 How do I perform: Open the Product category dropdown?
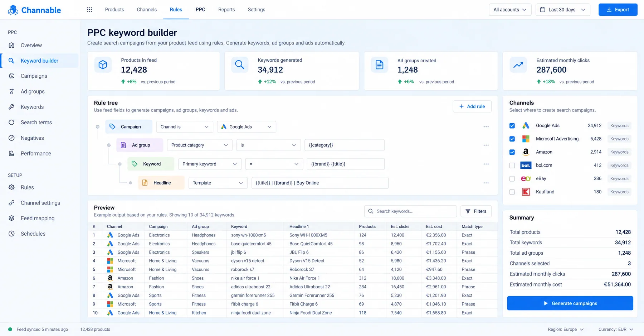200,145
